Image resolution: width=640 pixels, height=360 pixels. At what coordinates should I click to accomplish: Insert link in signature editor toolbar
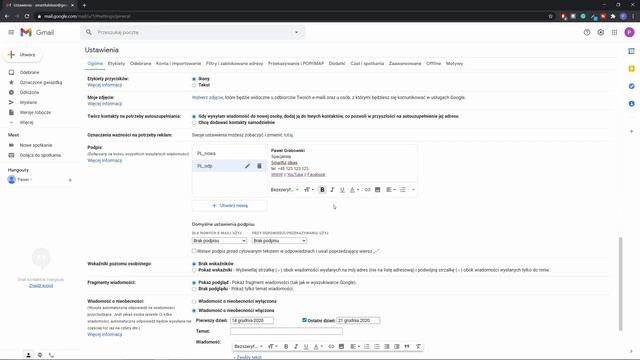point(367,189)
